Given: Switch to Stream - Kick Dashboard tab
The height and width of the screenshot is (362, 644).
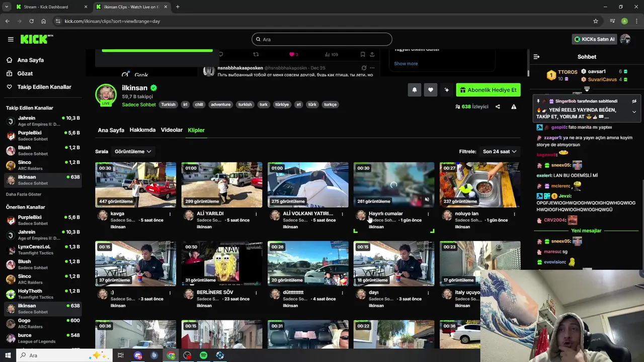Looking at the screenshot, I should (x=50, y=7).
